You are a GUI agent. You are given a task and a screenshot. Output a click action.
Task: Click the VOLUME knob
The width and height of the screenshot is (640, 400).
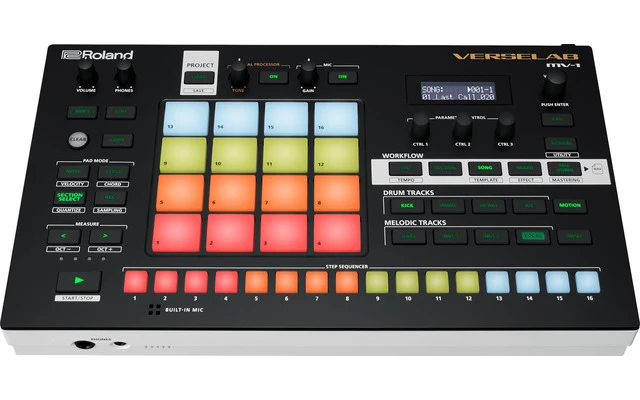pos(86,72)
